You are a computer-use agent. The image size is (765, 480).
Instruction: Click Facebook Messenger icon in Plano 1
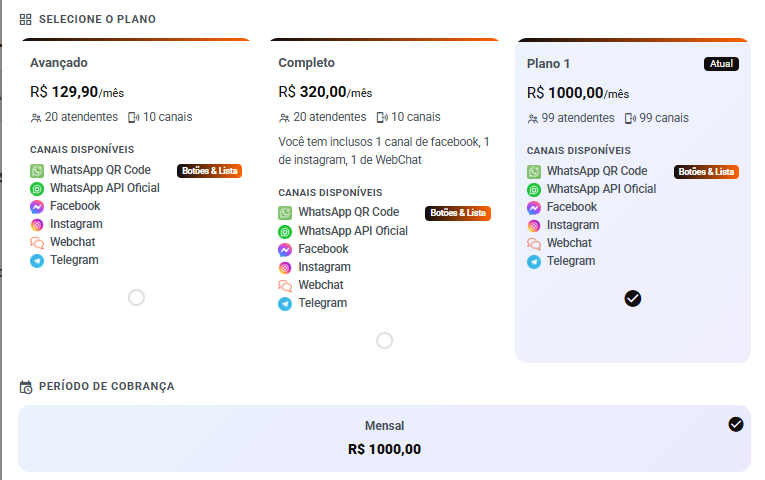pos(534,208)
